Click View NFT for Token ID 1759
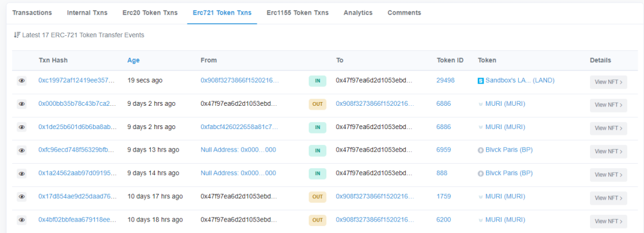 click(x=608, y=198)
